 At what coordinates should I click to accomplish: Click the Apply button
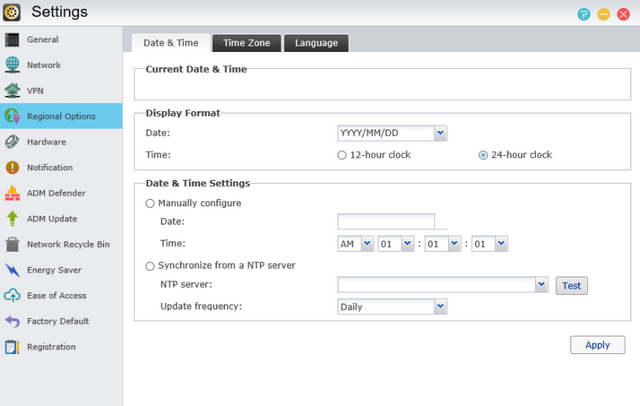pos(597,345)
